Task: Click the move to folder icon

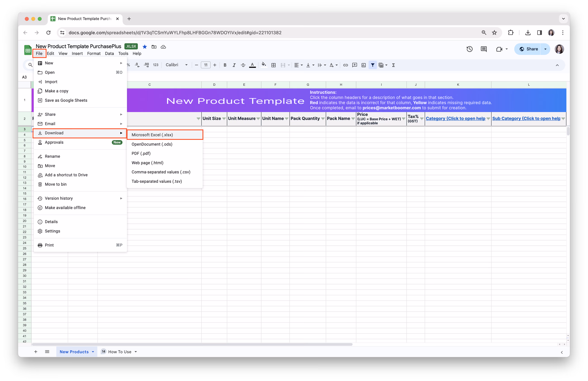Action: pos(154,47)
